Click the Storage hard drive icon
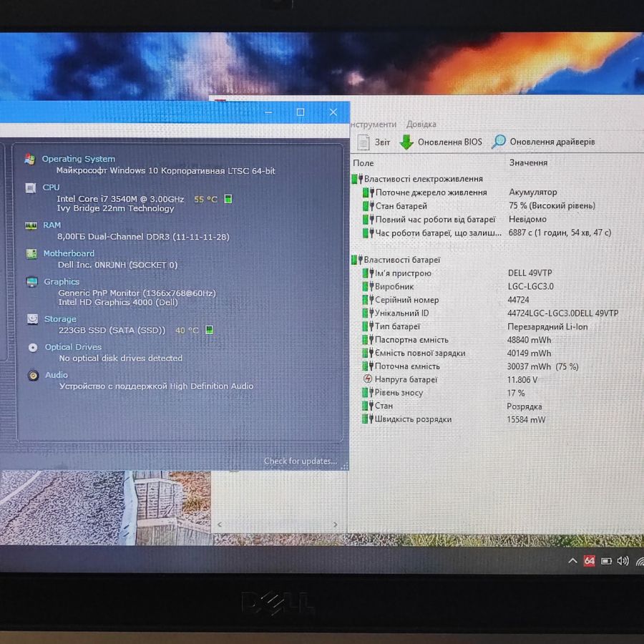The width and height of the screenshot is (644, 644). pyautogui.click(x=32, y=319)
